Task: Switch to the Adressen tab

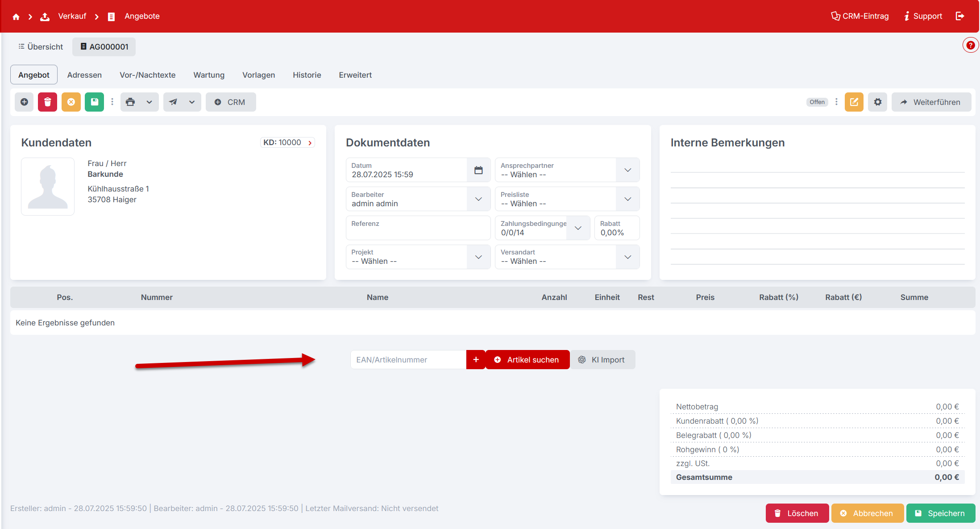Action: (x=84, y=75)
